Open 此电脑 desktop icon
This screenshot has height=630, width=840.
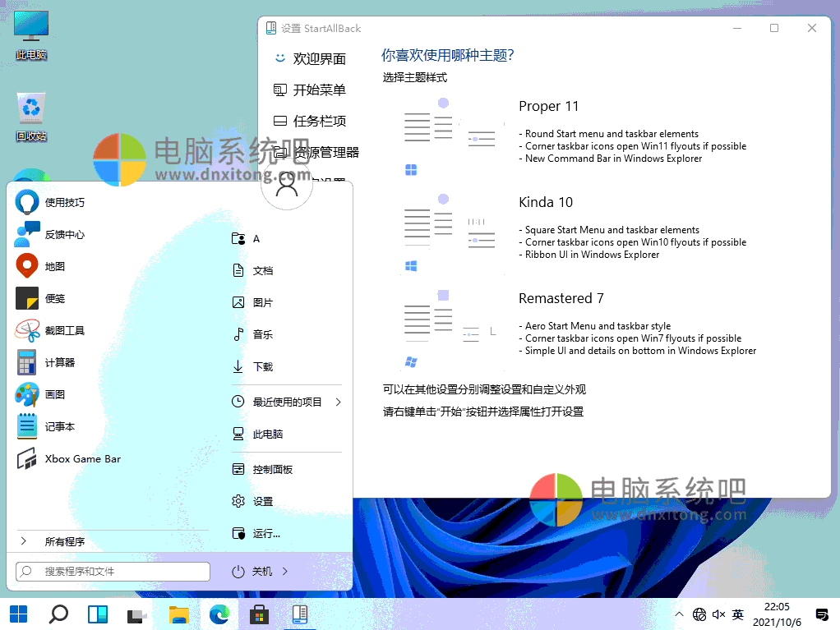point(31,35)
